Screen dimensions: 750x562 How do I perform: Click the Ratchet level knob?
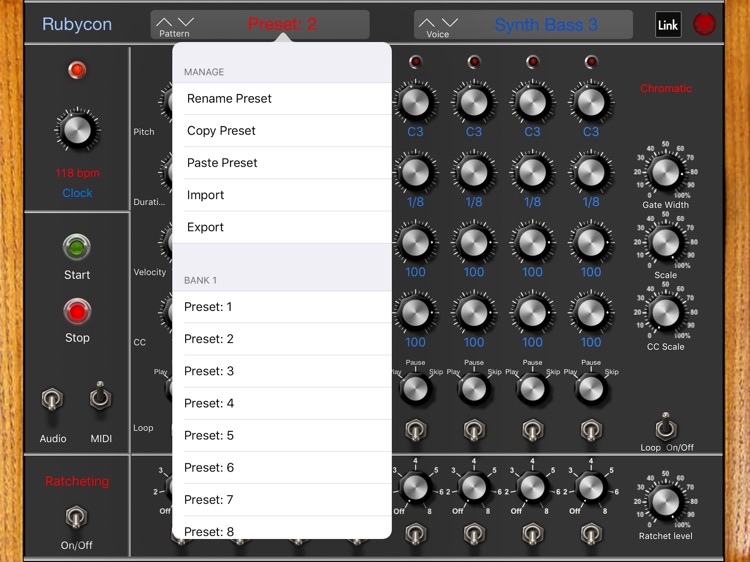click(x=665, y=502)
